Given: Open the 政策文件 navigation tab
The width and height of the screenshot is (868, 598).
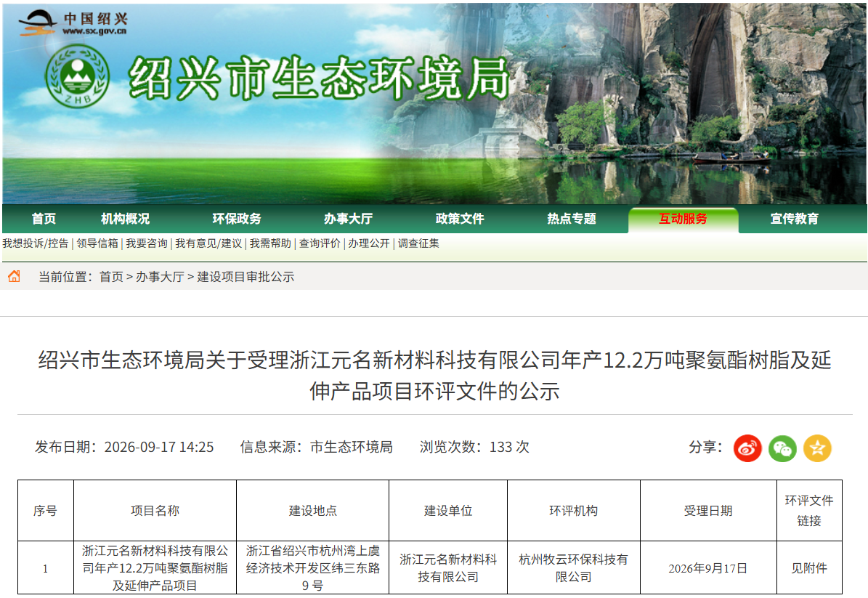Looking at the screenshot, I should click(460, 219).
